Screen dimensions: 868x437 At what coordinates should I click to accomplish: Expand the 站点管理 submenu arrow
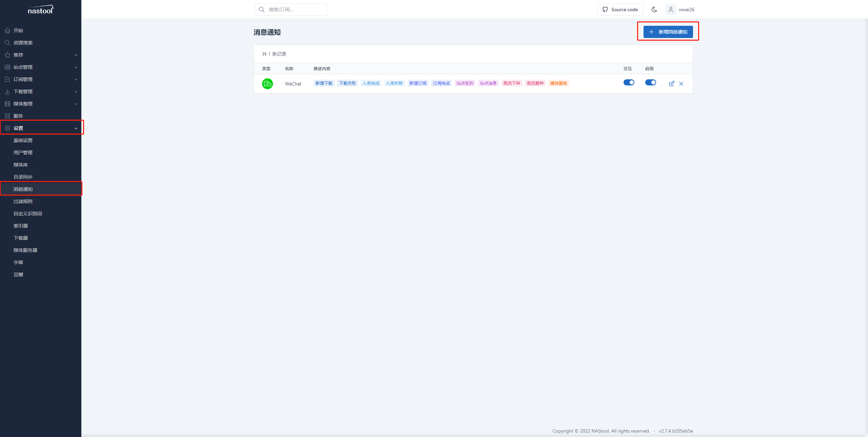76,67
